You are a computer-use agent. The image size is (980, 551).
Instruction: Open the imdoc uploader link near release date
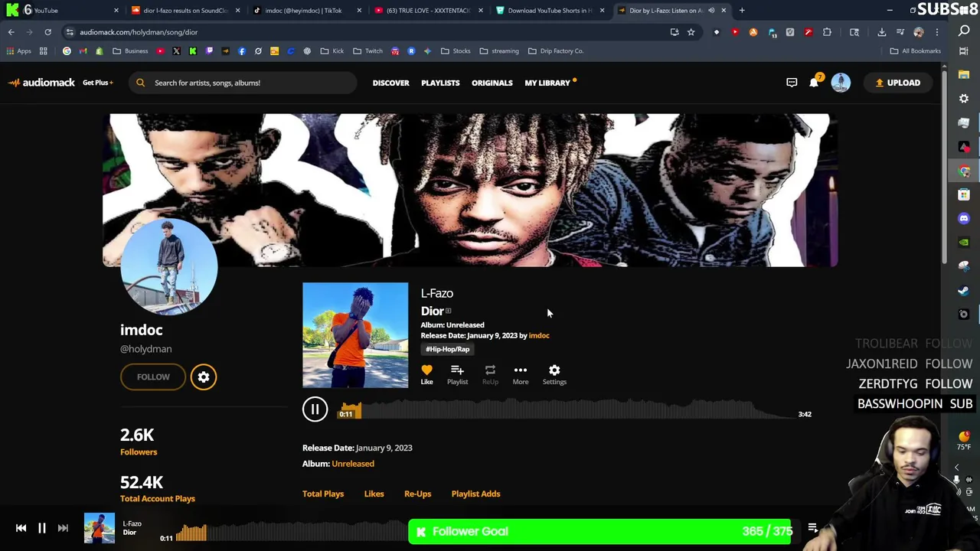539,335
